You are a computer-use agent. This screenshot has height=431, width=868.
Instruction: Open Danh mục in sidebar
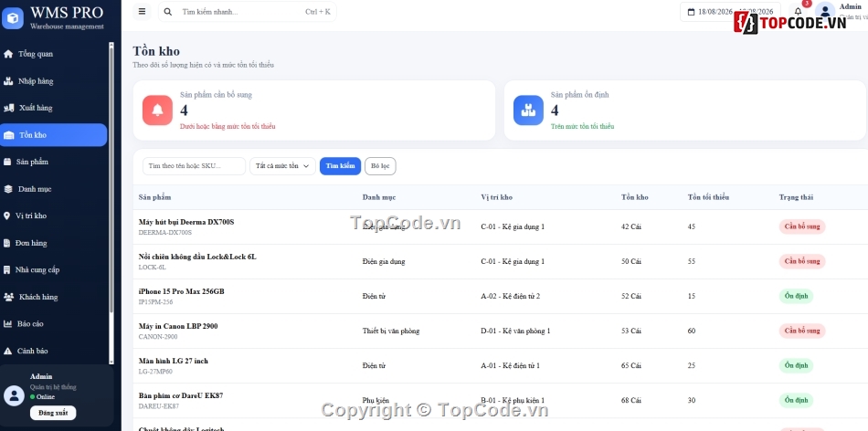tap(54, 189)
